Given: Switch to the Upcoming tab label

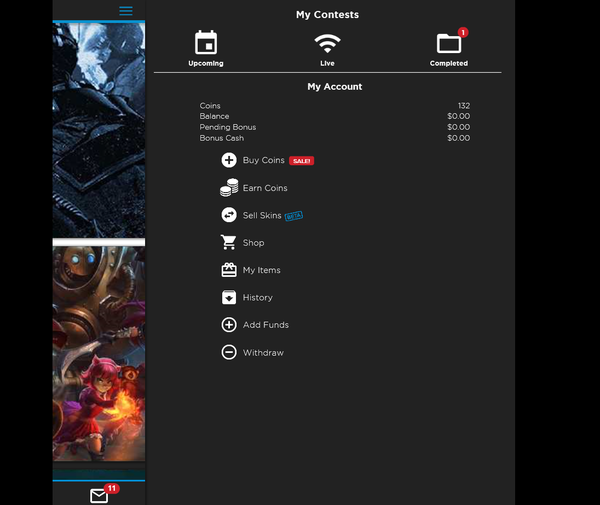Looking at the screenshot, I should pyautogui.click(x=206, y=63).
